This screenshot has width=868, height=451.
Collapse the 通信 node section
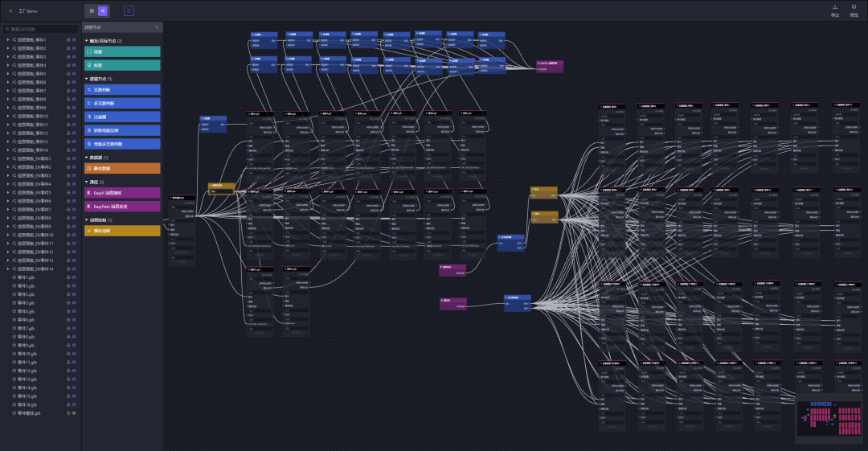click(86, 182)
